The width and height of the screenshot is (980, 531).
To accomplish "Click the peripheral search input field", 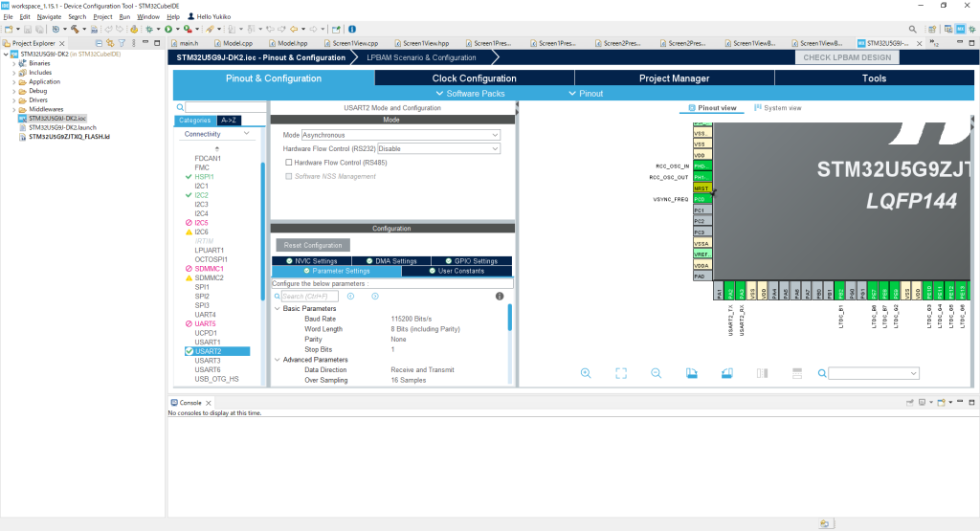I will (x=226, y=107).
